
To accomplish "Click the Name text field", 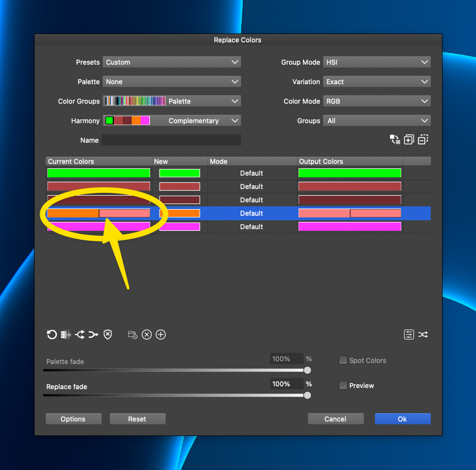I will pos(172,140).
